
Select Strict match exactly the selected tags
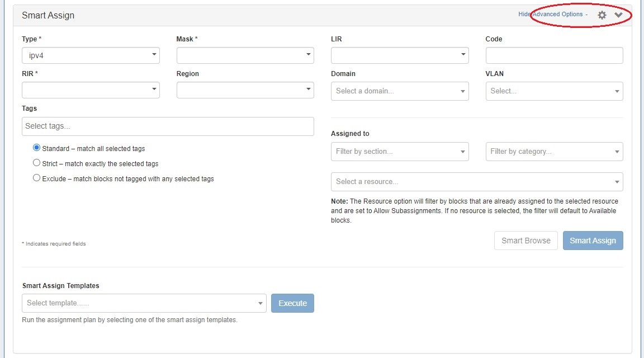tap(37, 163)
